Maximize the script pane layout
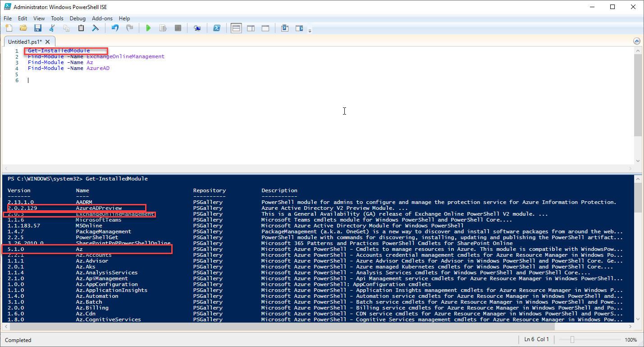This screenshot has height=347, width=644. tap(265, 28)
